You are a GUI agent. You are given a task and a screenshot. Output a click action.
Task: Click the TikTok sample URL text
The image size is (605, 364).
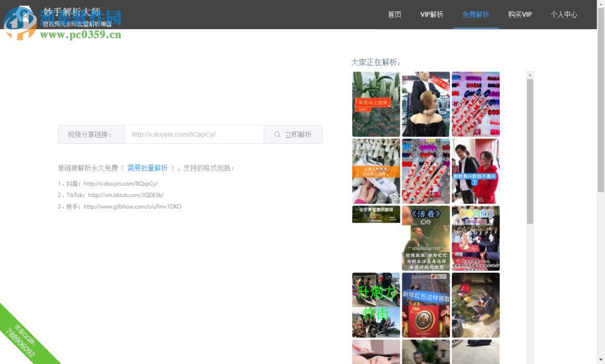[126, 195]
